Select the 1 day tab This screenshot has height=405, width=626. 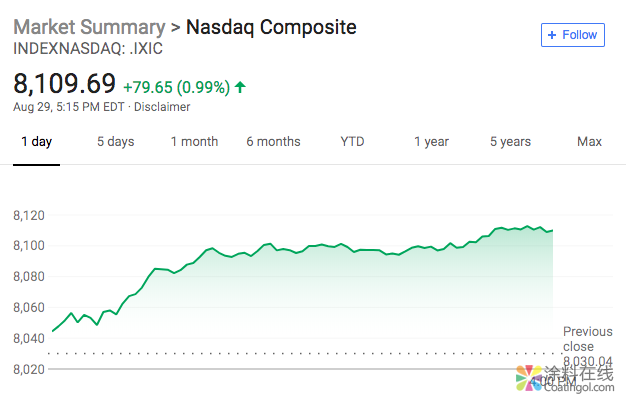37,142
